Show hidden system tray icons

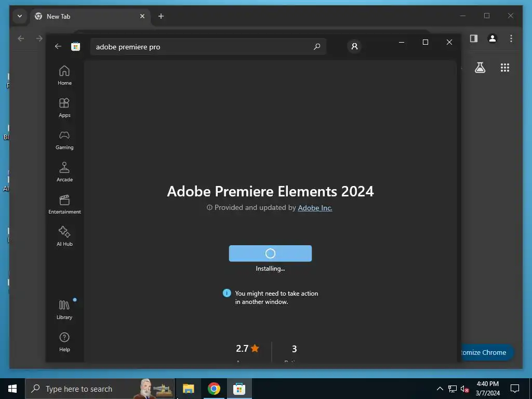click(x=440, y=389)
